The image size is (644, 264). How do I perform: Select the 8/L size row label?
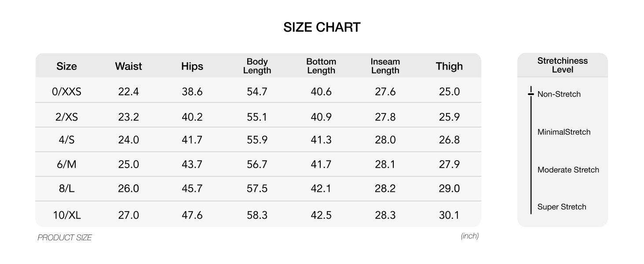(66, 188)
